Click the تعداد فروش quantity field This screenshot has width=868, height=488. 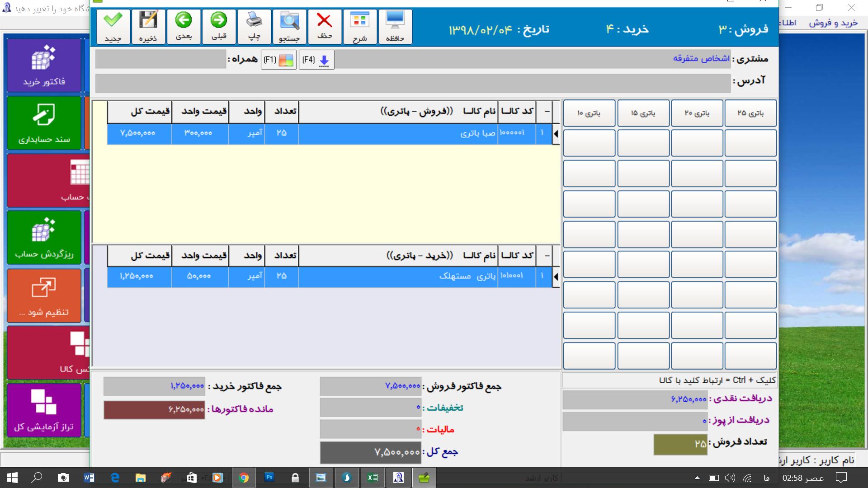[x=680, y=444]
